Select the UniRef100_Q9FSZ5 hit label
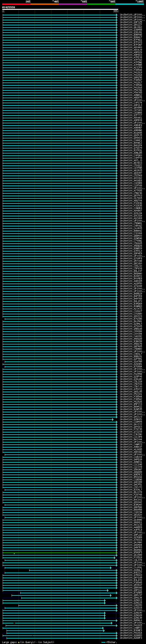This screenshot has height=644, width=146. [x=131, y=22]
